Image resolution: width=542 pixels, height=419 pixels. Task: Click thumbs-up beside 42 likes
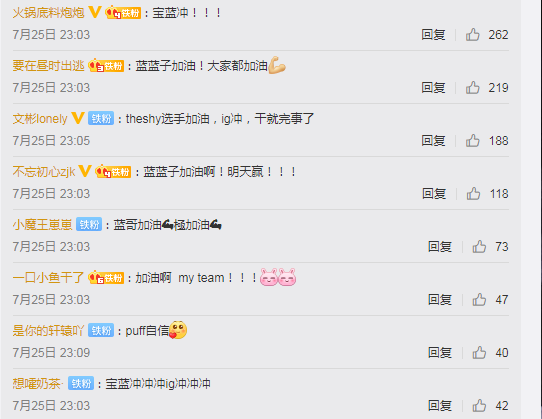click(479, 406)
